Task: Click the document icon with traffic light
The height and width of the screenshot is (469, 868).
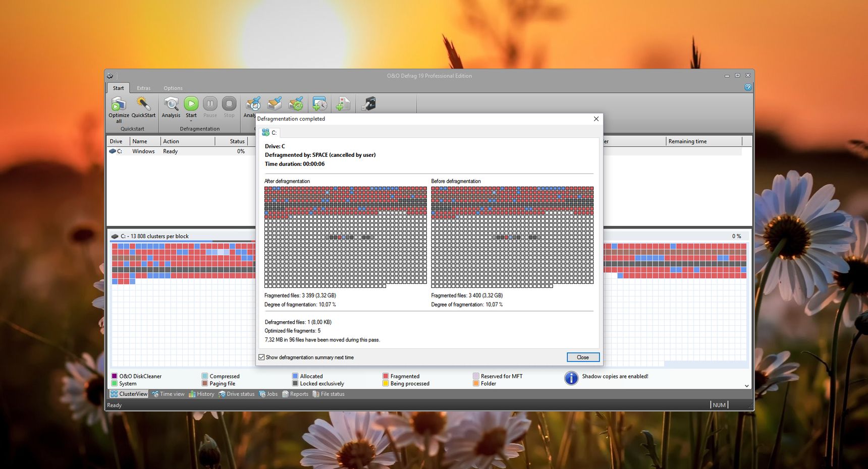Action: click(x=343, y=104)
